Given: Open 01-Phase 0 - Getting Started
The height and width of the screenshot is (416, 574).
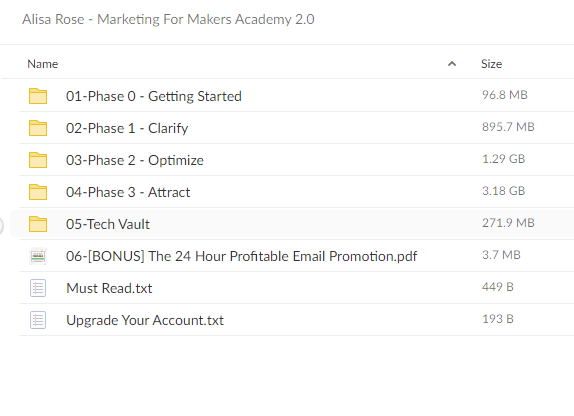Looking at the screenshot, I should coord(154,96).
